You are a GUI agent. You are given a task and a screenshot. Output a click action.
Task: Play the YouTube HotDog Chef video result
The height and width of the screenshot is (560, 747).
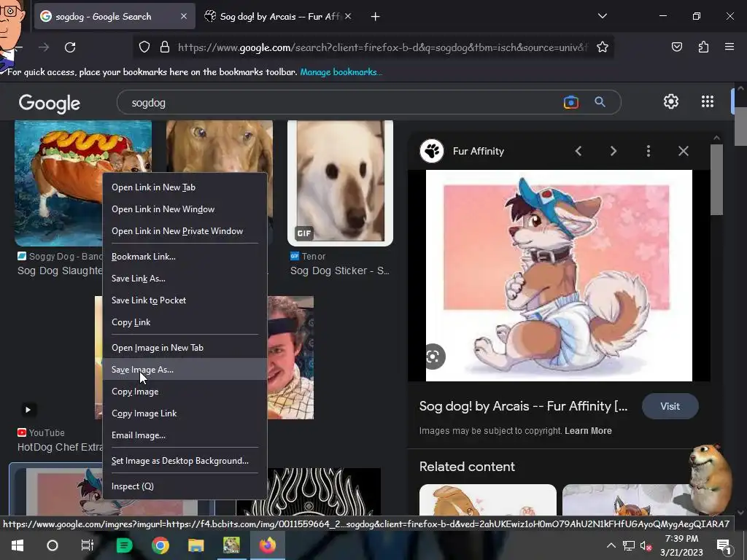click(x=28, y=410)
